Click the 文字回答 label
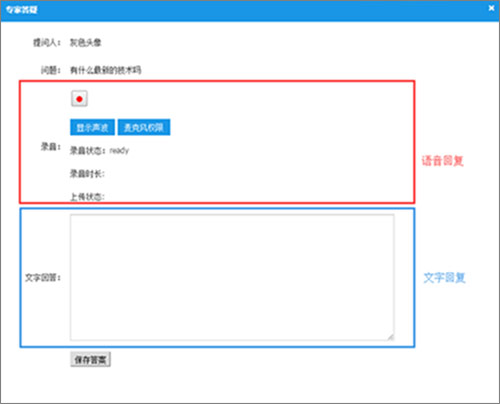Screen dimensions: 500x404 (x=43, y=277)
